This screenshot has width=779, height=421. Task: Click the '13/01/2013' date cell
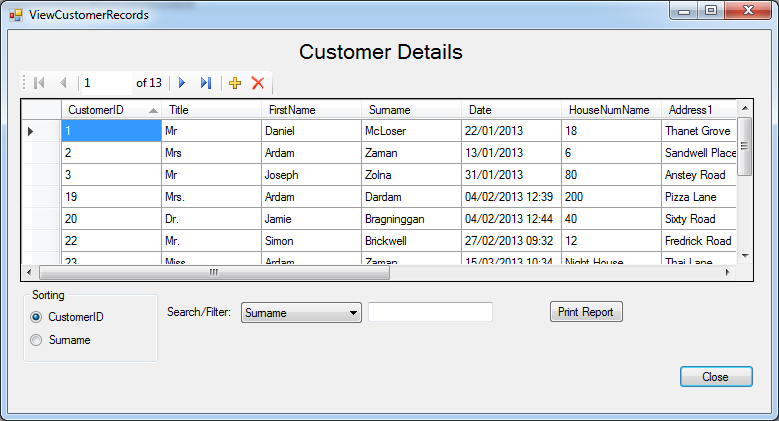(511, 153)
